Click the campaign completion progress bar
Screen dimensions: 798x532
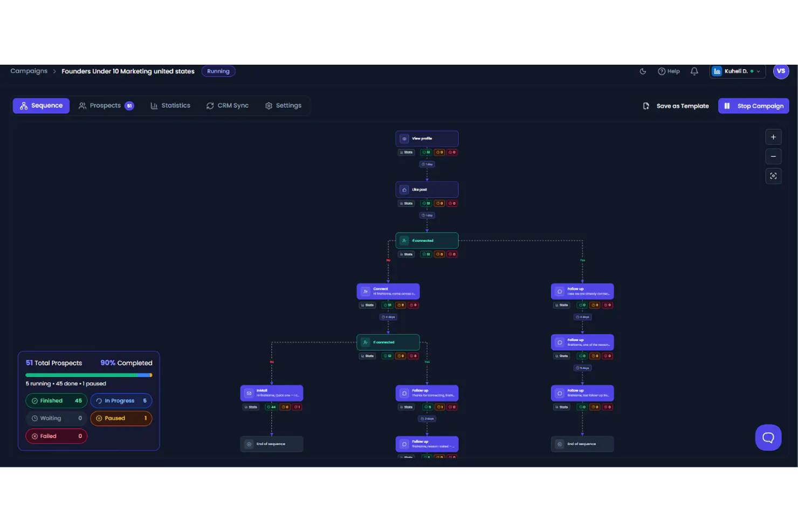click(x=89, y=375)
